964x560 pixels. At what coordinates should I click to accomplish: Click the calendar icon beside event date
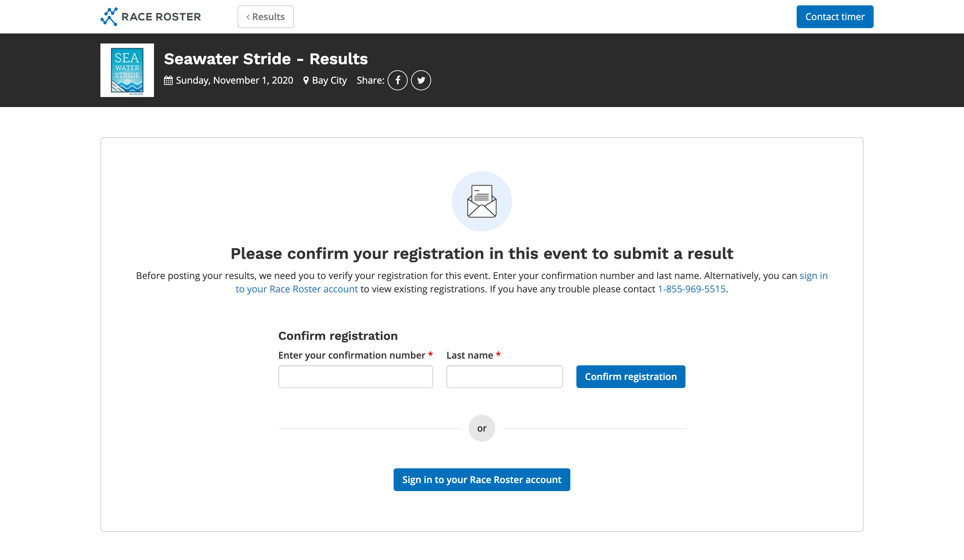tap(168, 81)
